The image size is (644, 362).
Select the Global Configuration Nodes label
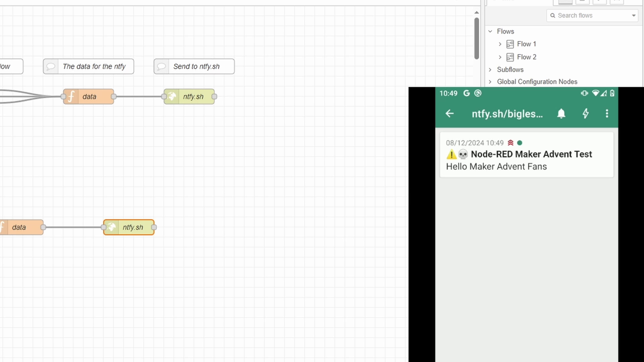537,82
